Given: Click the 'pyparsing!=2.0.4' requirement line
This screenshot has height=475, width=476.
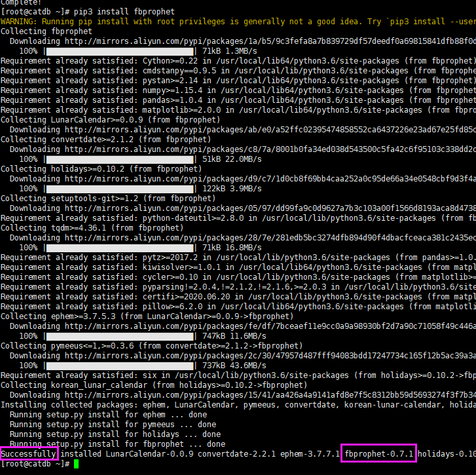Looking at the screenshot, I should [238, 287].
